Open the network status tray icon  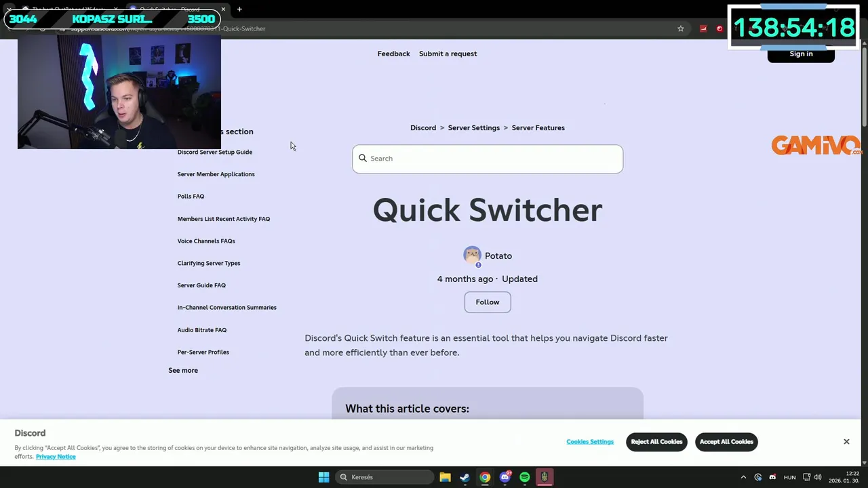click(x=807, y=477)
